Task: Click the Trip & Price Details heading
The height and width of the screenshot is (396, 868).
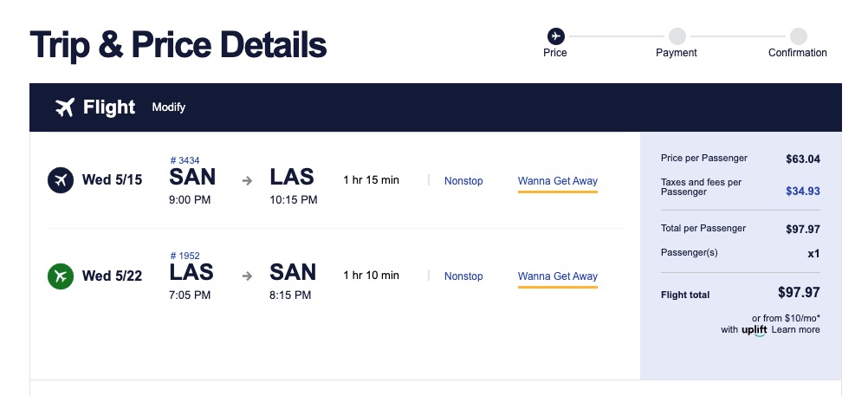Action: tap(178, 44)
